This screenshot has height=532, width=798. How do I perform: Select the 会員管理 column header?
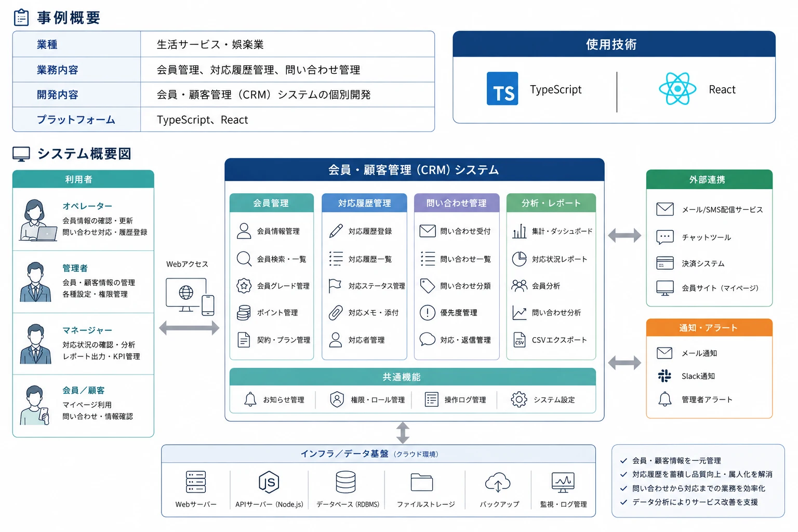pos(272,203)
